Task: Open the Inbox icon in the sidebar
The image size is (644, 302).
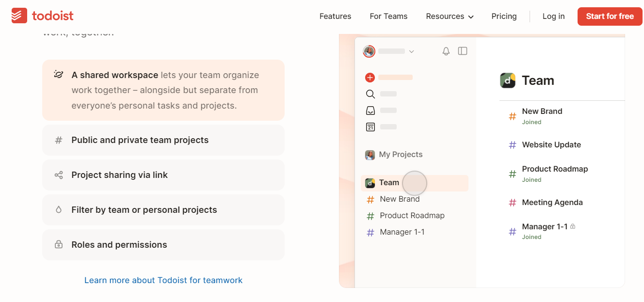Action: (x=370, y=110)
